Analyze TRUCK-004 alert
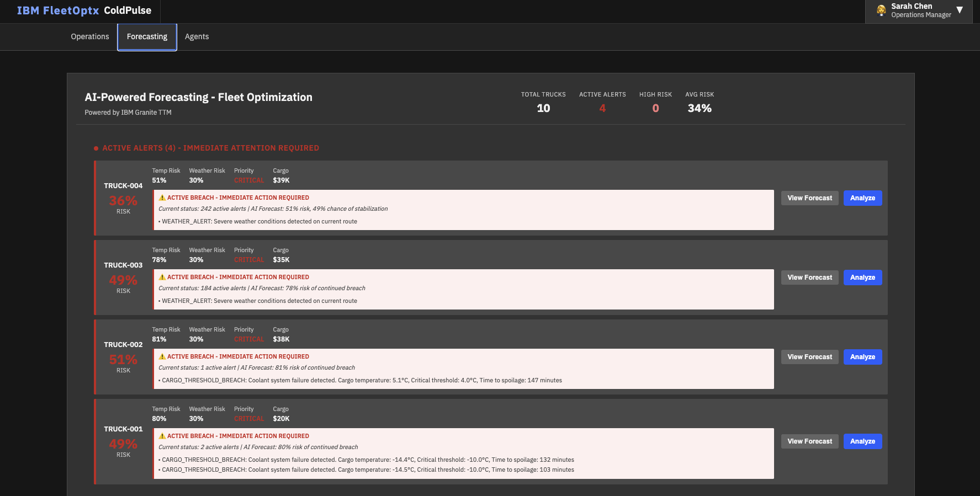The image size is (980, 496). click(862, 198)
